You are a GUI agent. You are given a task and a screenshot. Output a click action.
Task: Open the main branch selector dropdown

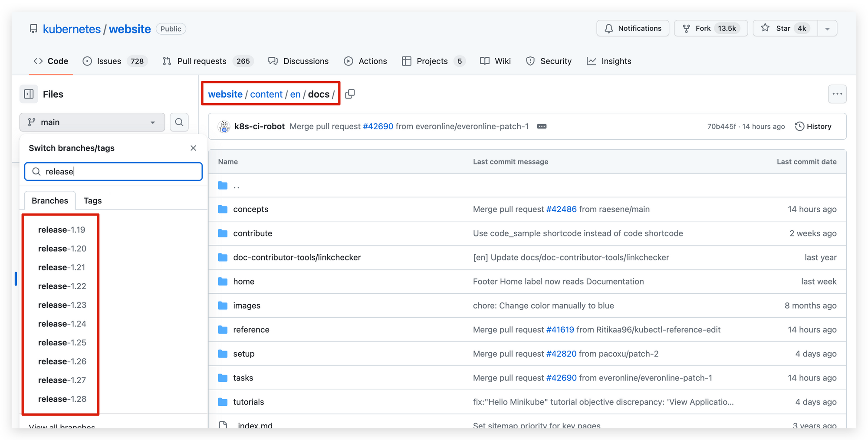coord(92,122)
